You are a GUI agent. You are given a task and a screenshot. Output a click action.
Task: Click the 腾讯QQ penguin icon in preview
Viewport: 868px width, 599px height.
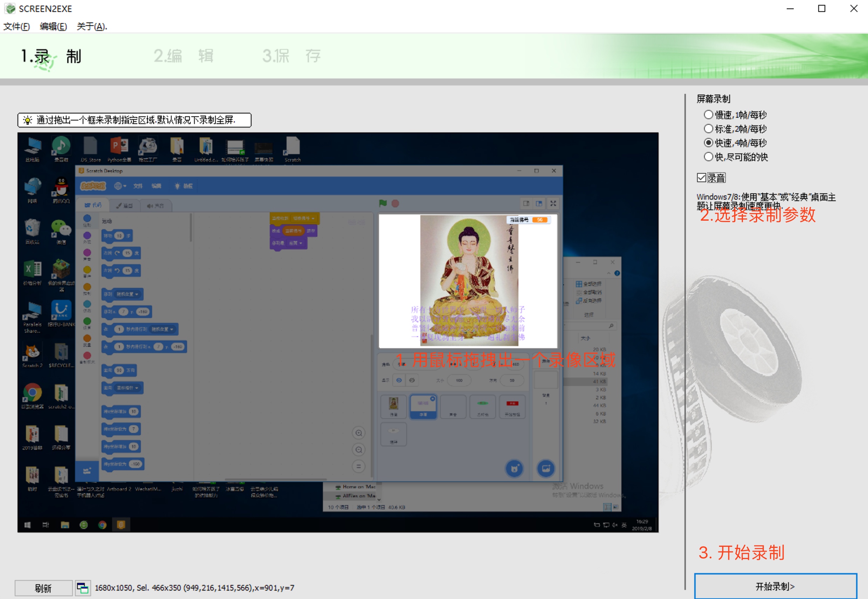(x=61, y=190)
